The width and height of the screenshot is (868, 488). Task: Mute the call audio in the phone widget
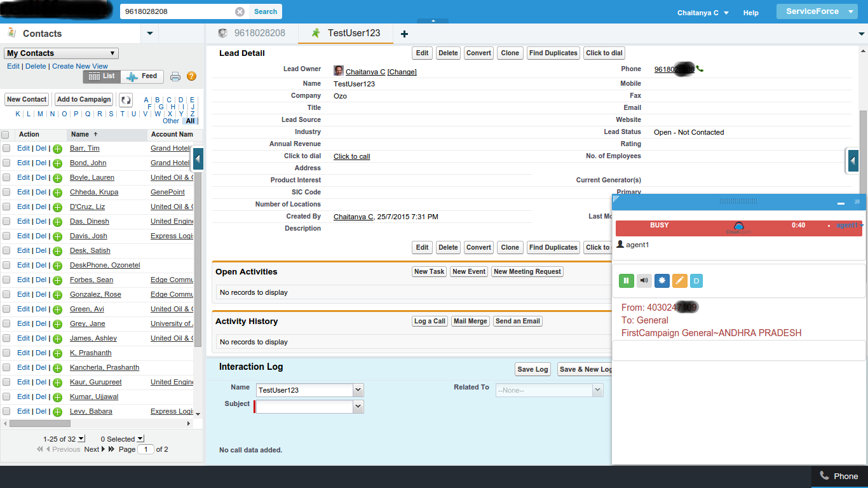(x=644, y=280)
